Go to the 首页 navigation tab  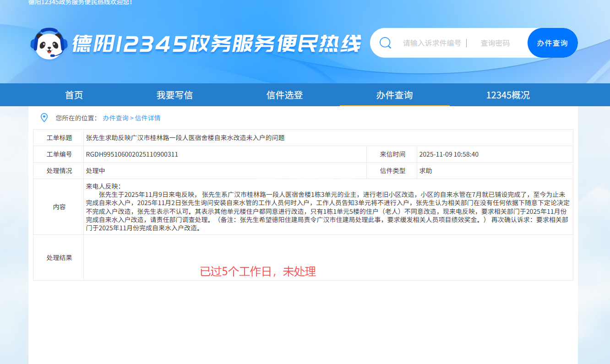click(x=74, y=95)
